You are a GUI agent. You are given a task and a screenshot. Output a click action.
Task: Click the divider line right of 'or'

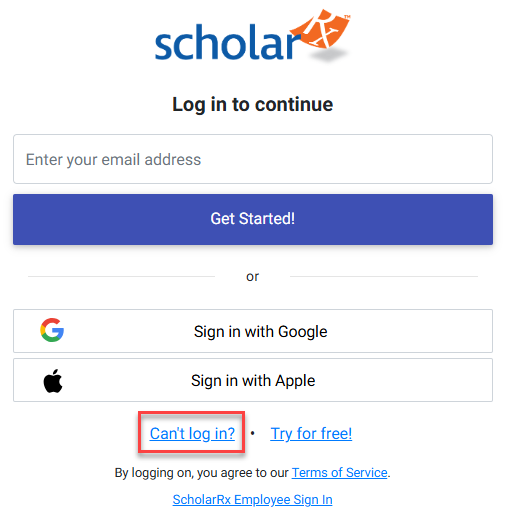384,276
